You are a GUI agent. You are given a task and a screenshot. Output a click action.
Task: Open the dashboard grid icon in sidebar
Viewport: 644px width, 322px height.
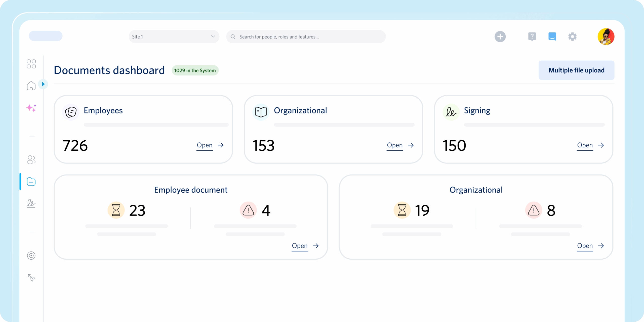point(31,64)
